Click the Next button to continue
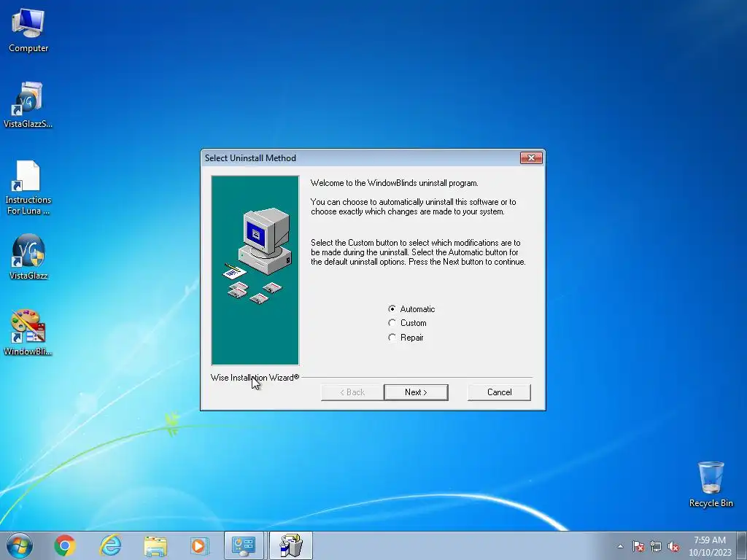The width and height of the screenshot is (747, 560). tap(416, 392)
